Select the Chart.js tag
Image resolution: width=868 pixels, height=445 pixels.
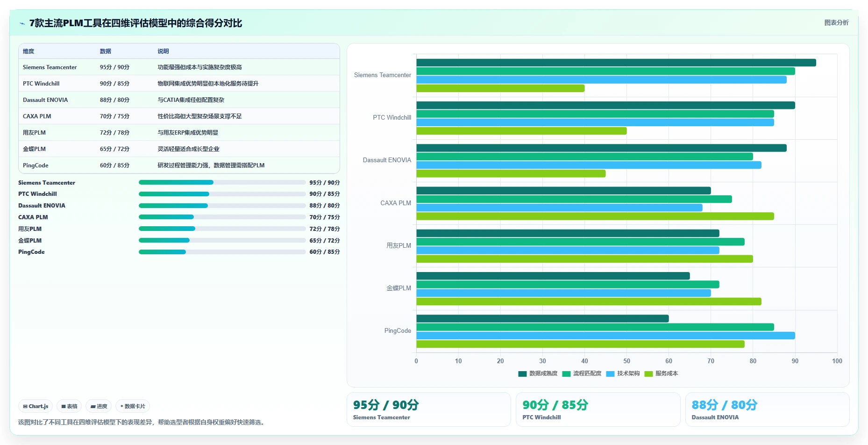pos(36,406)
